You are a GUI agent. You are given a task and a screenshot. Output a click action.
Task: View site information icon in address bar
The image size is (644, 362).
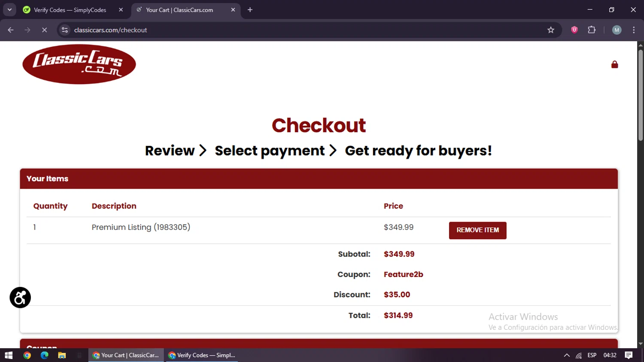click(x=65, y=30)
